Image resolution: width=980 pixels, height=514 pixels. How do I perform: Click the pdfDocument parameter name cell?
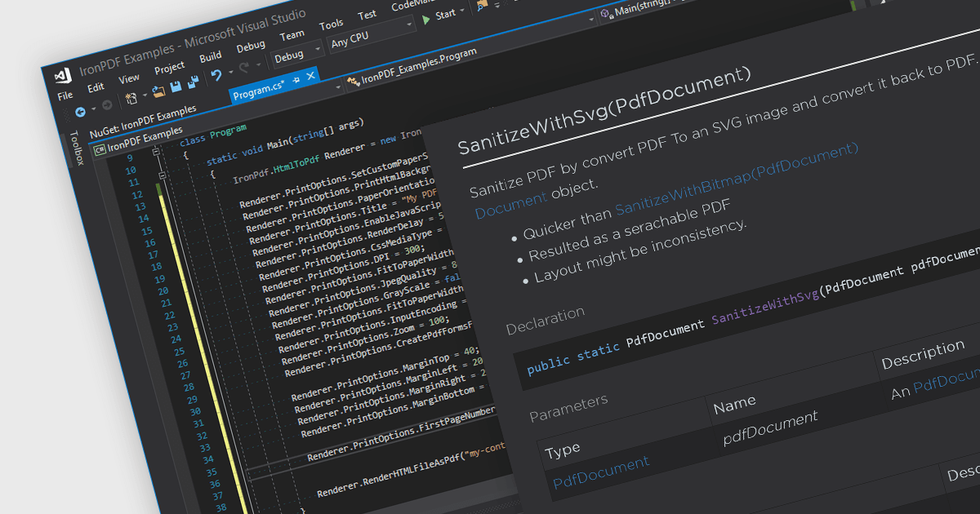[x=770, y=428]
